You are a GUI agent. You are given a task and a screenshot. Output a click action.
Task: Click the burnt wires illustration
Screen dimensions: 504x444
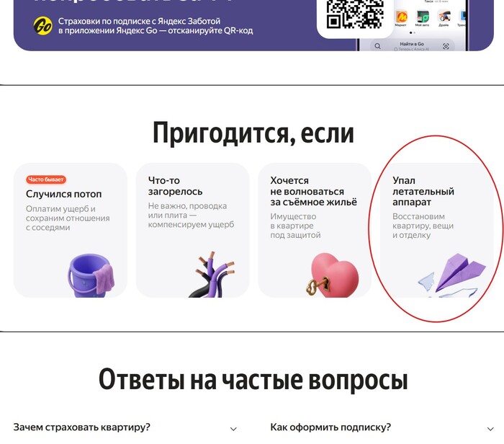(212, 275)
